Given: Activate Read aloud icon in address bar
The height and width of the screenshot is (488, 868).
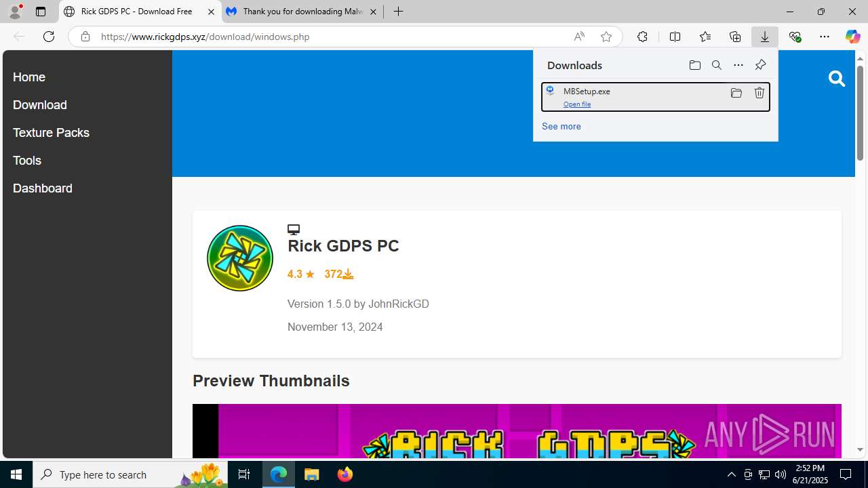Looking at the screenshot, I should [579, 37].
